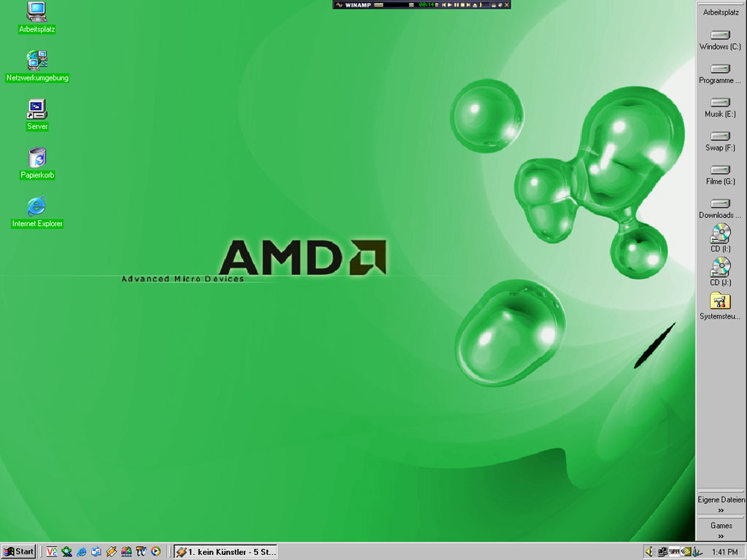The width and height of the screenshot is (747, 560).
Task: Open the volume control tray icon
Action: pos(650,551)
